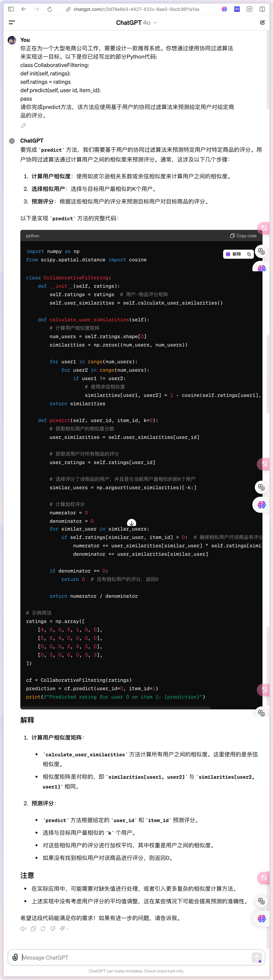Image resolution: width=273 pixels, height=980 pixels.
Task: Click the "注意" section heading
Action: tap(27, 875)
